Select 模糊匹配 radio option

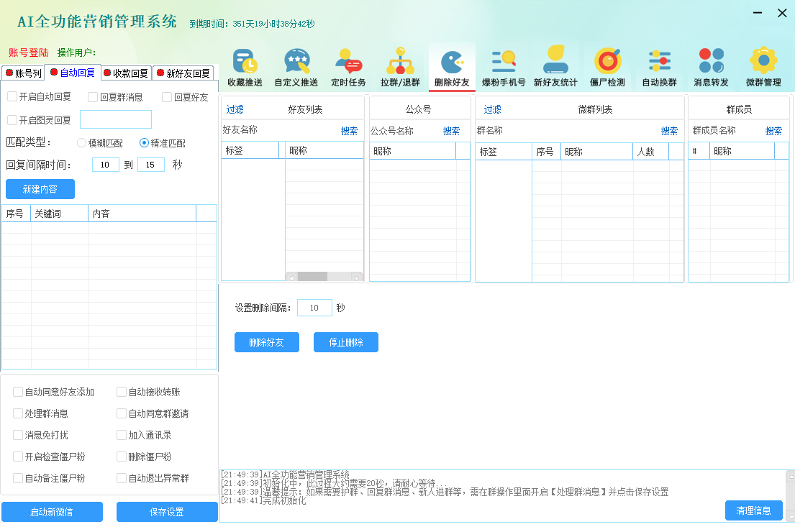pos(81,143)
